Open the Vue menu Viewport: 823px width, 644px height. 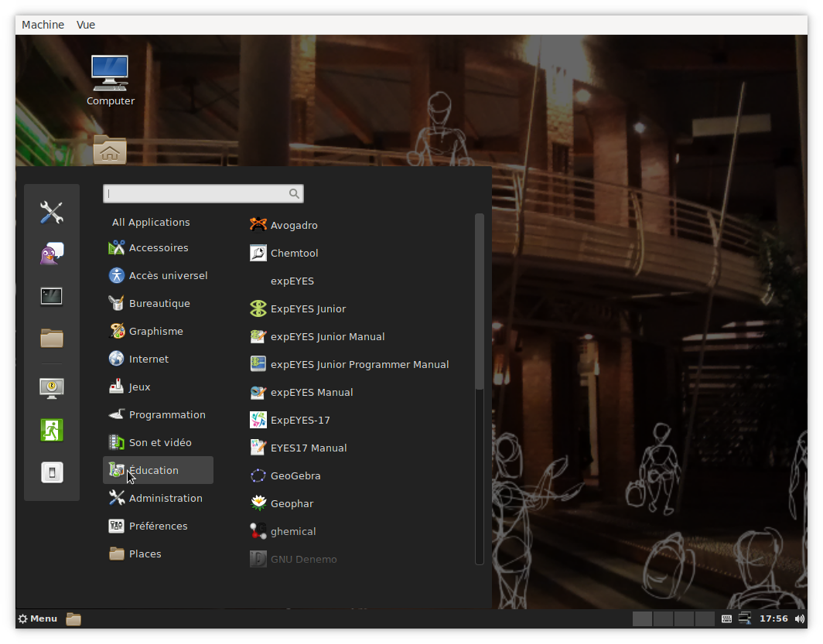[x=86, y=25]
